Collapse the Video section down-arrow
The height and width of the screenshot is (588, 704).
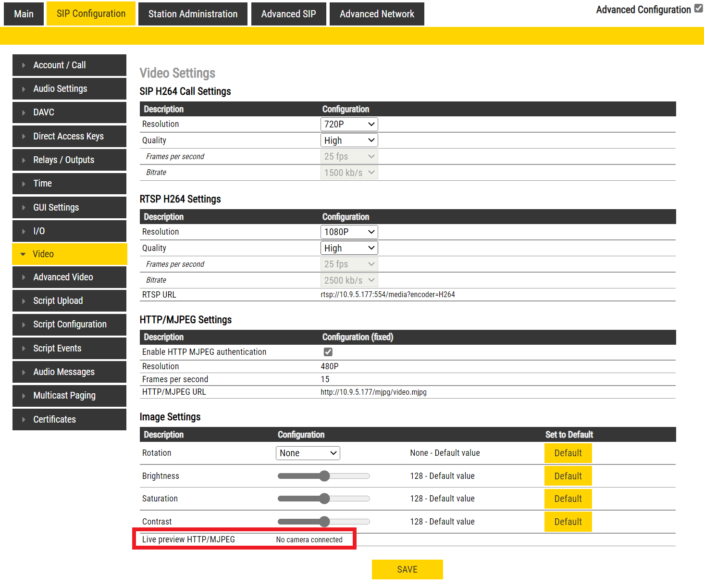click(x=23, y=254)
